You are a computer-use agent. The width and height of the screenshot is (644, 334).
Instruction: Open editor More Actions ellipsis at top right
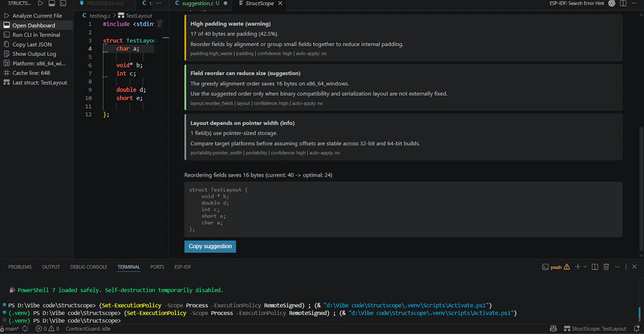click(x=635, y=3)
